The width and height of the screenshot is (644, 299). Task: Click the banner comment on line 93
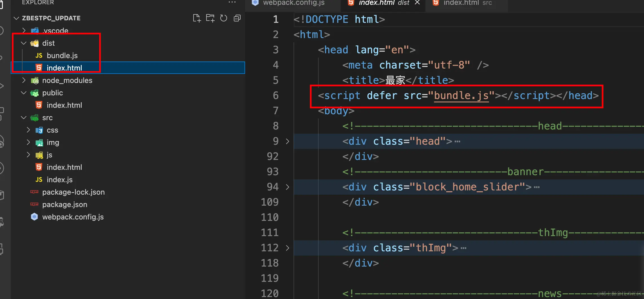(493, 172)
